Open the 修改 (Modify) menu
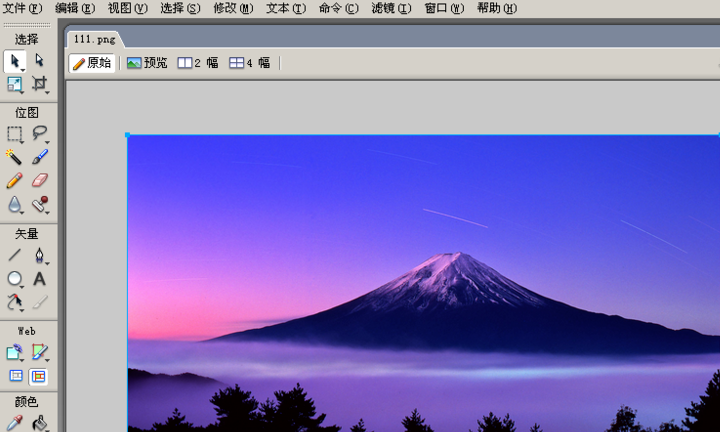 (233, 8)
